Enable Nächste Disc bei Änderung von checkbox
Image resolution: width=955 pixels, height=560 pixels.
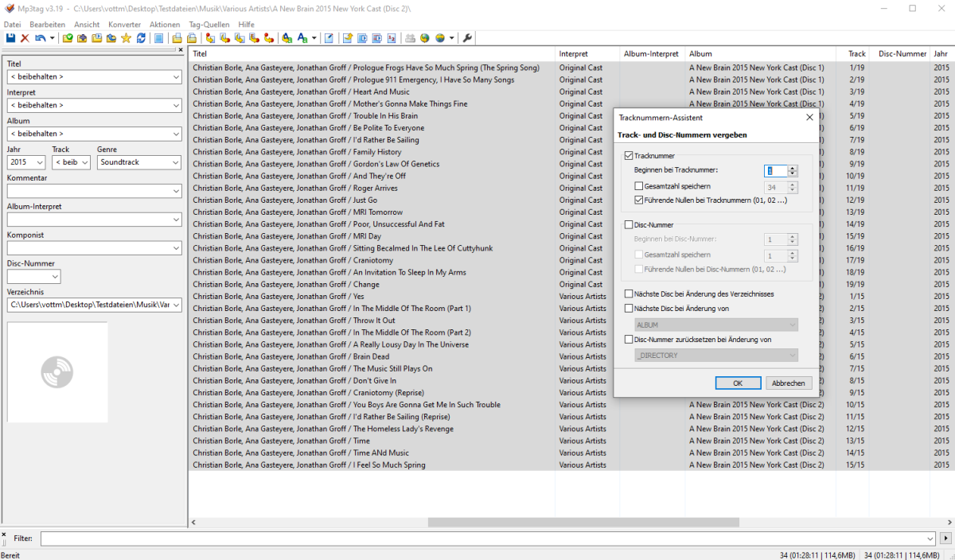coord(629,308)
